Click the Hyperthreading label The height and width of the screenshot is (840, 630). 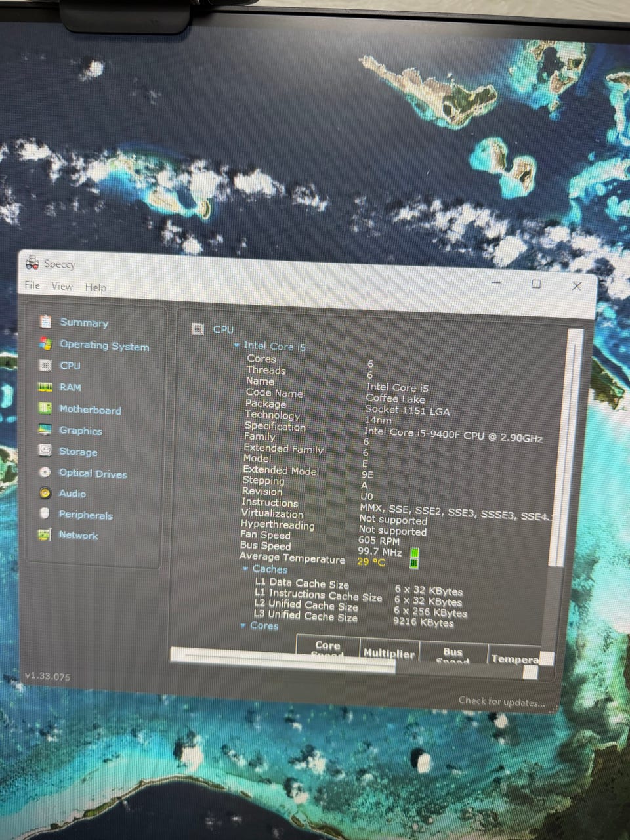(278, 524)
